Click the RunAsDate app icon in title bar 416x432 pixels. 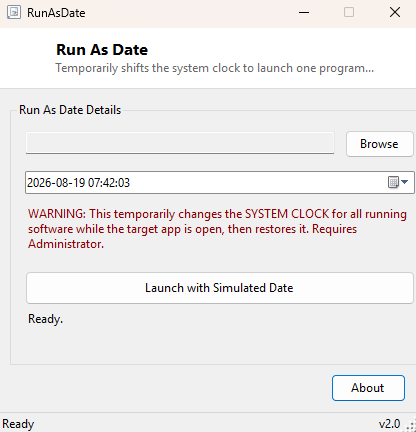click(14, 12)
